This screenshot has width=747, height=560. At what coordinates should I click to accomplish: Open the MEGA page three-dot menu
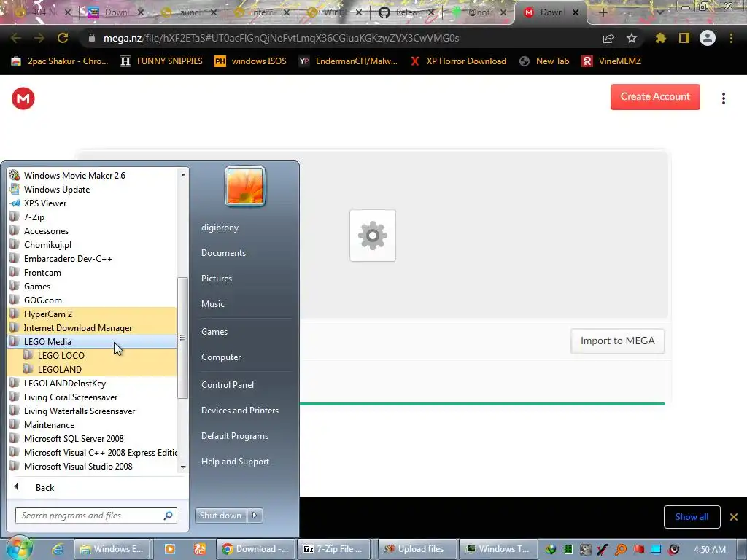coord(723,98)
